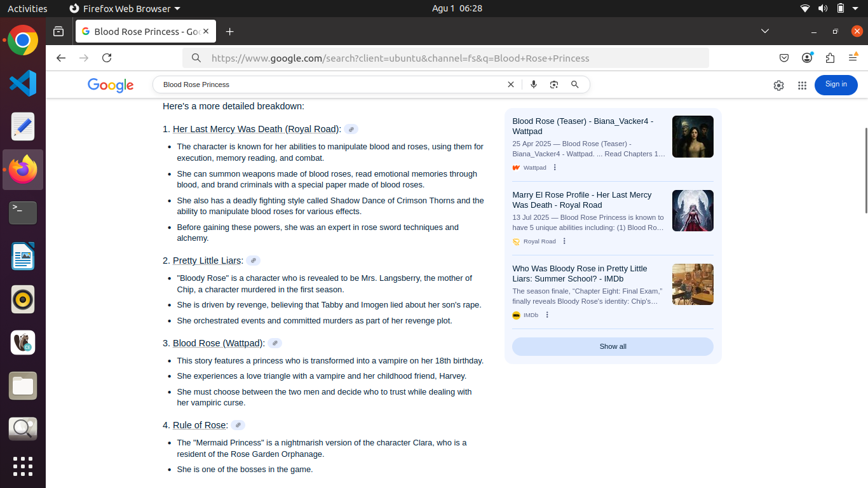
Task: Open three-dot options for IMDb source
Action: (547, 315)
